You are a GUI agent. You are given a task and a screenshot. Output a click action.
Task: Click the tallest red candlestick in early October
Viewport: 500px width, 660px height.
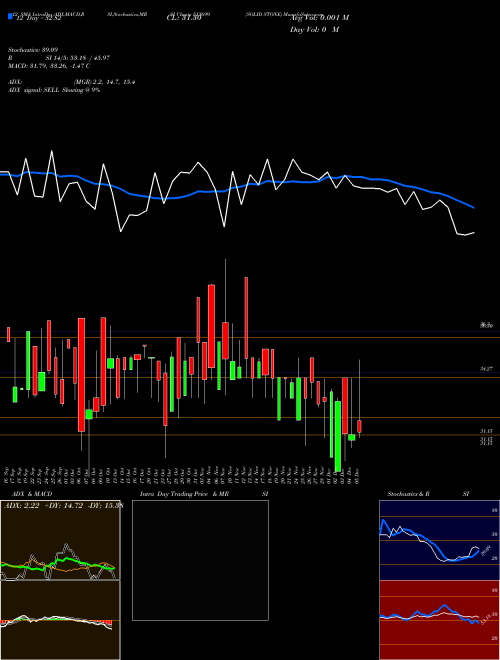[82, 375]
